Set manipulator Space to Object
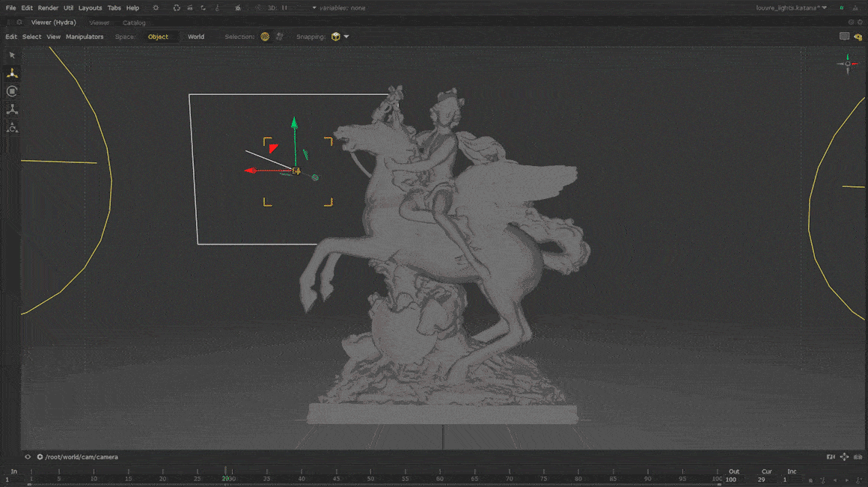Viewport: 868px width, 487px height. pos(158,37)
